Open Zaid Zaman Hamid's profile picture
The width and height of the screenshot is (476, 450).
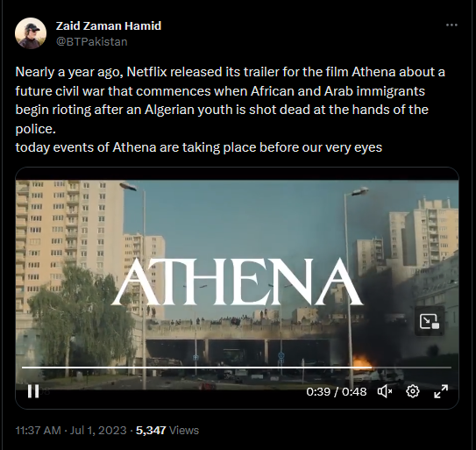(x=31, y=33)
